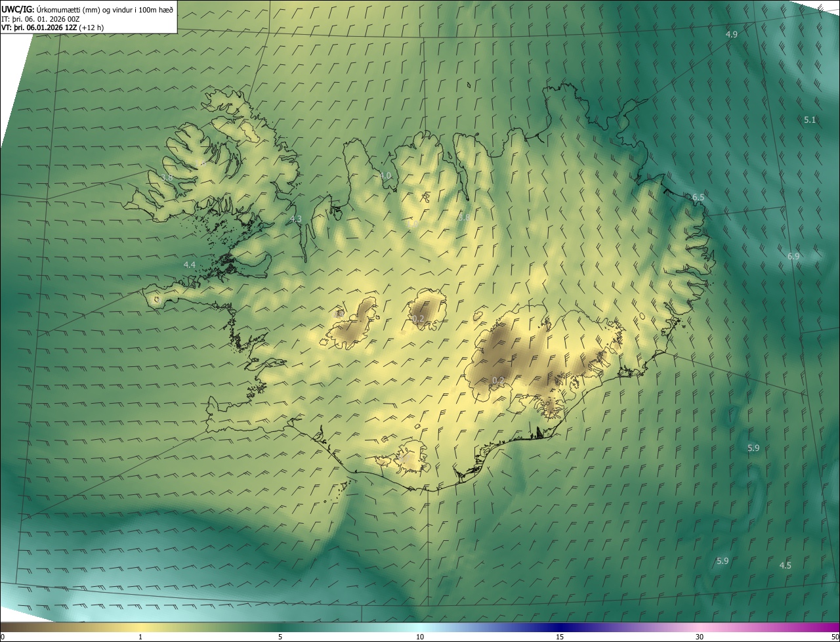Screen dimensions: 840x642
Task: Click the colorbar tick label 5
Action: tap(280, 637)
